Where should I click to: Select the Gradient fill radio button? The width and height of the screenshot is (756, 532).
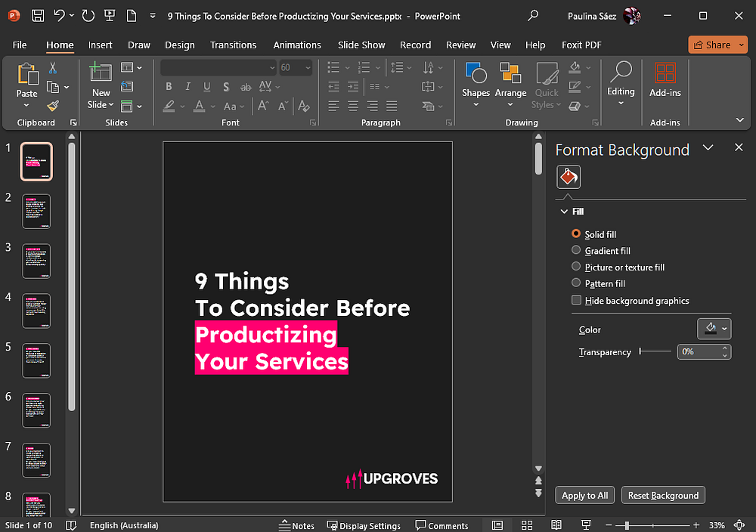(577, 250)
